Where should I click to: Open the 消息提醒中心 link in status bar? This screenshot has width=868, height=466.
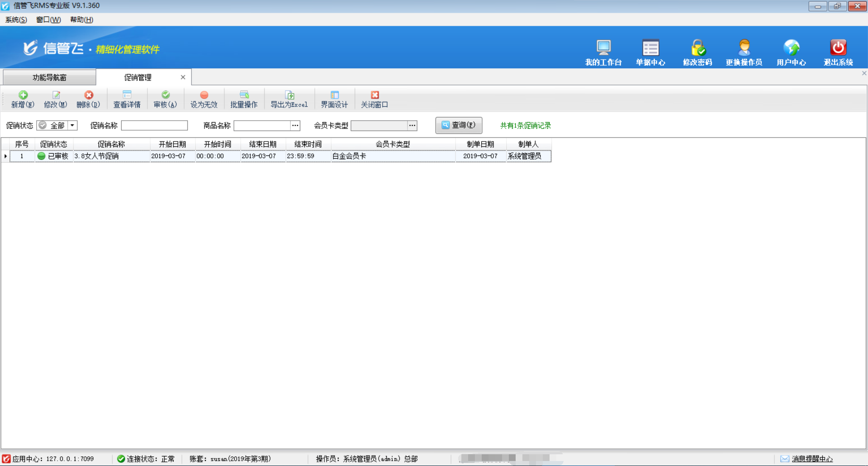click(812, 459)
